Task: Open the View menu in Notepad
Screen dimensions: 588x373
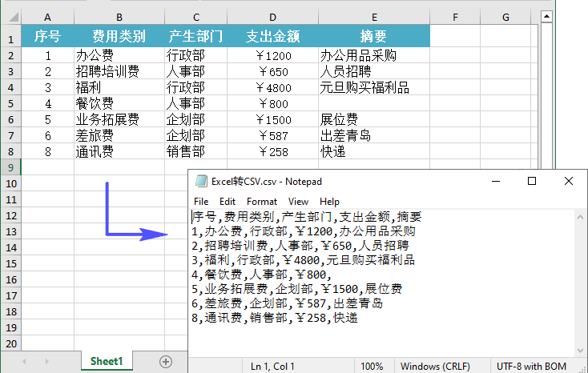Action: (x=298, y=202)
